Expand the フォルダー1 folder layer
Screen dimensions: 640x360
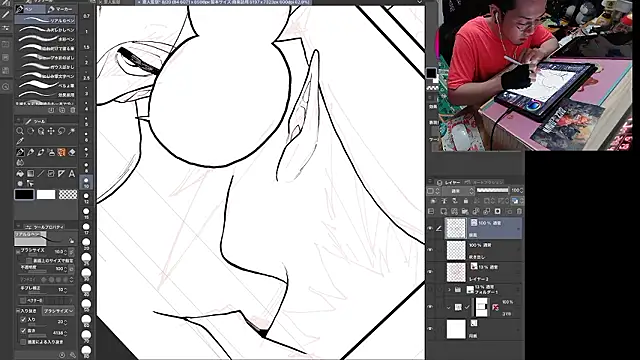449,289
